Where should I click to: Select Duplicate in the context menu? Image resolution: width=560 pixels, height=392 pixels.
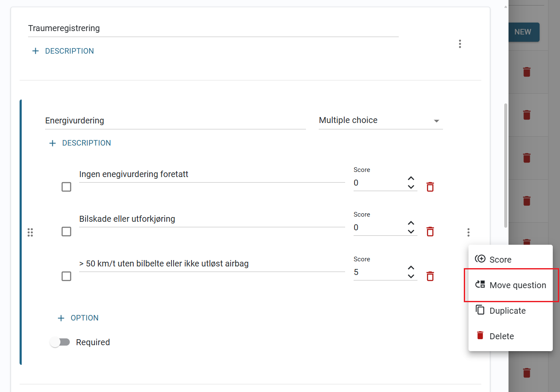(511, 311)
